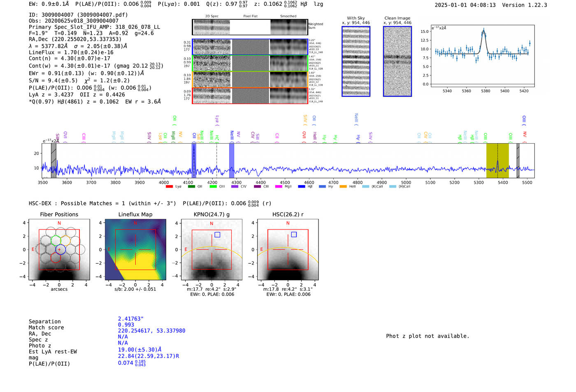Select the Weighted Sum 2D spectrum strip
576x392 pixels.
[250, 27]
